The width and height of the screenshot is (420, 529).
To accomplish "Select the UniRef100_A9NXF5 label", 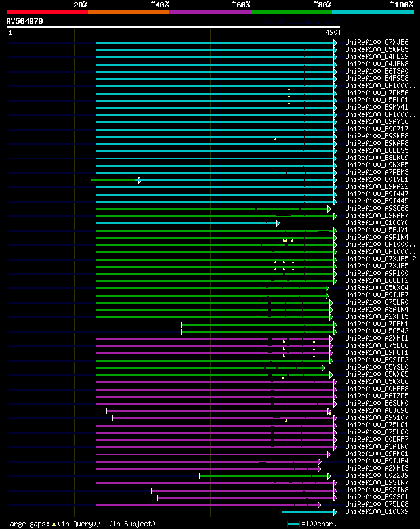I will point(377,165).
